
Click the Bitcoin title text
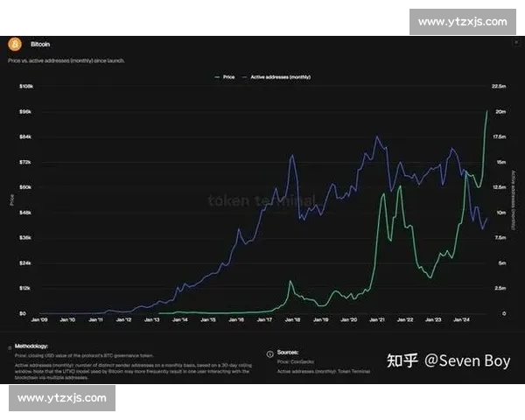coord(40,43)
